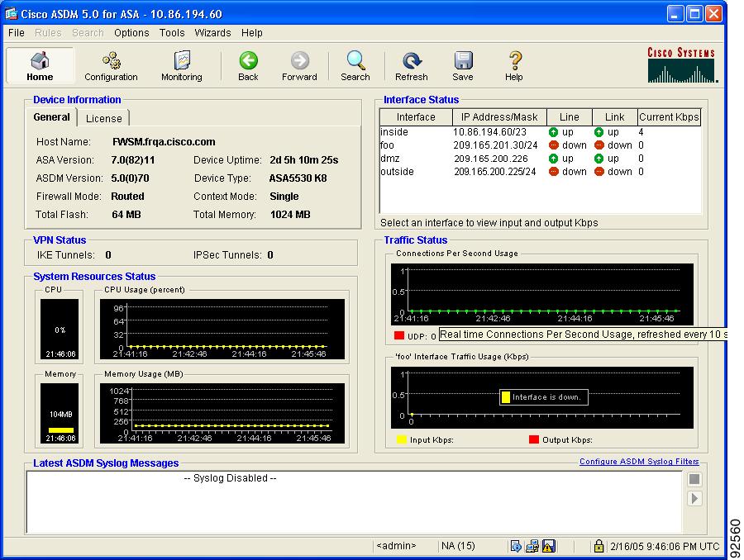Open the Options menu
Screen dimensions: 744x560
click(x=131, y=33)
